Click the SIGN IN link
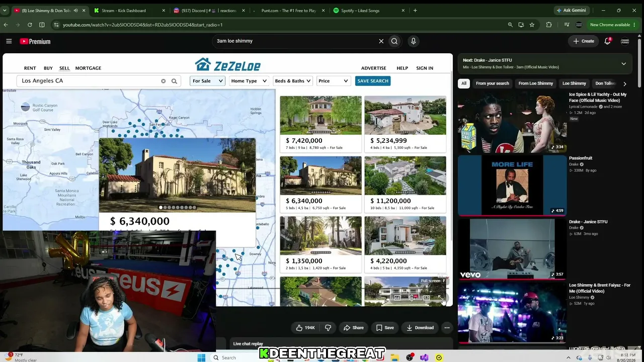This screenshot has width=644, height=362. (425, 68)
